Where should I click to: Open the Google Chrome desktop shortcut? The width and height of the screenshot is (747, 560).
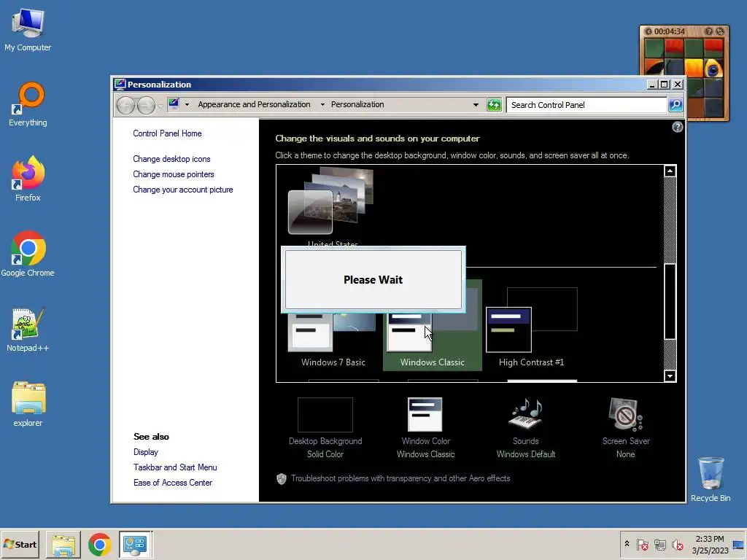pyautogui.click(x=28, y=254)
